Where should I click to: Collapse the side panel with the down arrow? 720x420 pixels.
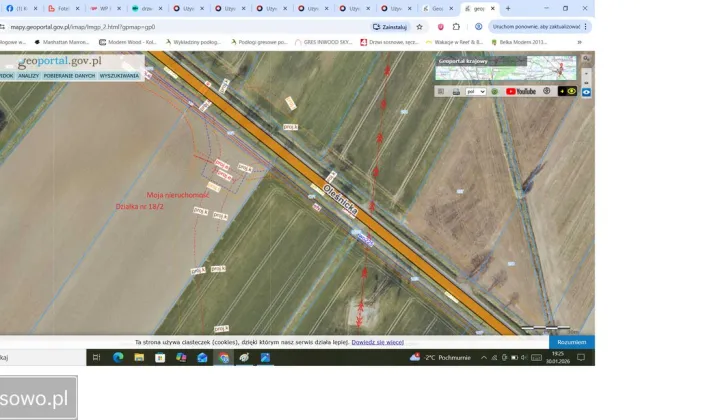586,73
